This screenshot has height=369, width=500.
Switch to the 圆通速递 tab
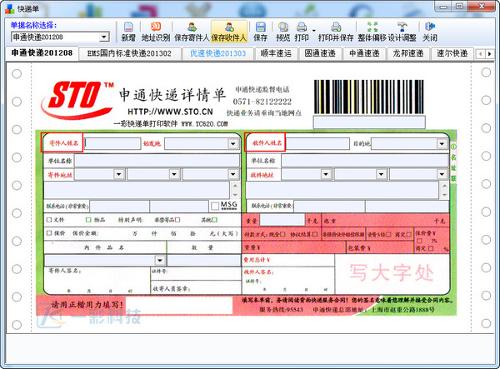[x=320, y=54]
